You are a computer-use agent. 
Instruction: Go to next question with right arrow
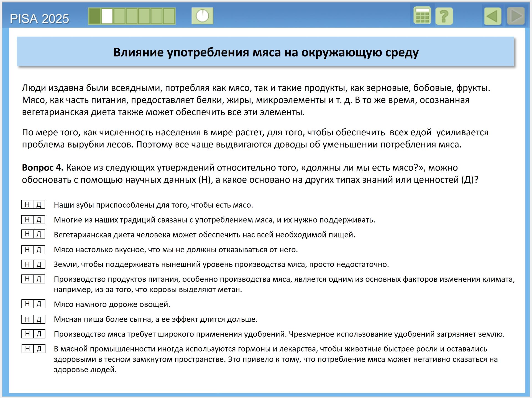point(516,16)
